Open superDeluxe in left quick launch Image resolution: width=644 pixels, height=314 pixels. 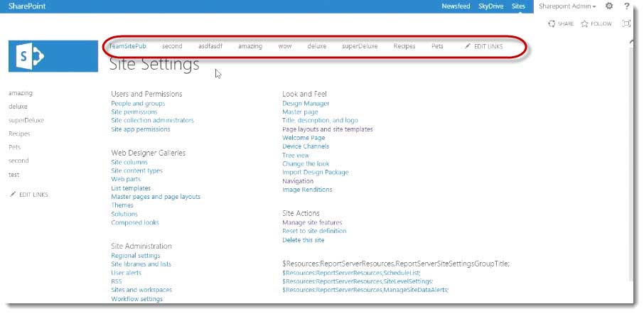[x=26, y=120]
